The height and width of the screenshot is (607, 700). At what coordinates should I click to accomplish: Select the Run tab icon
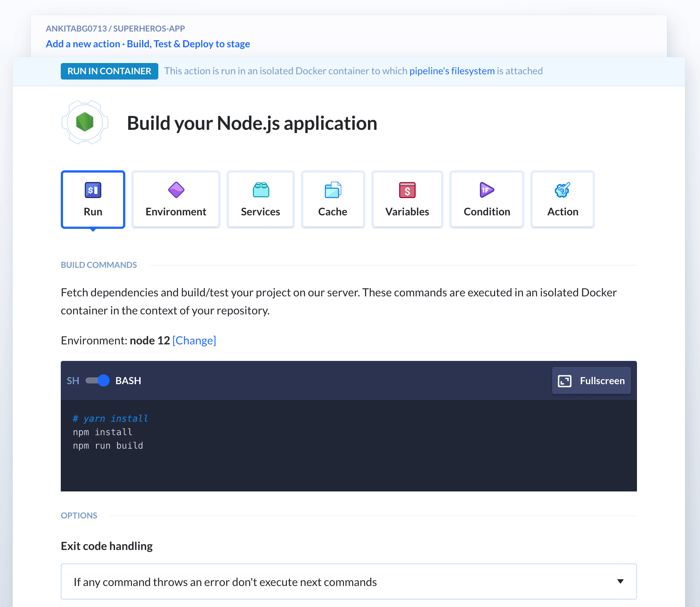pos(93,190)
